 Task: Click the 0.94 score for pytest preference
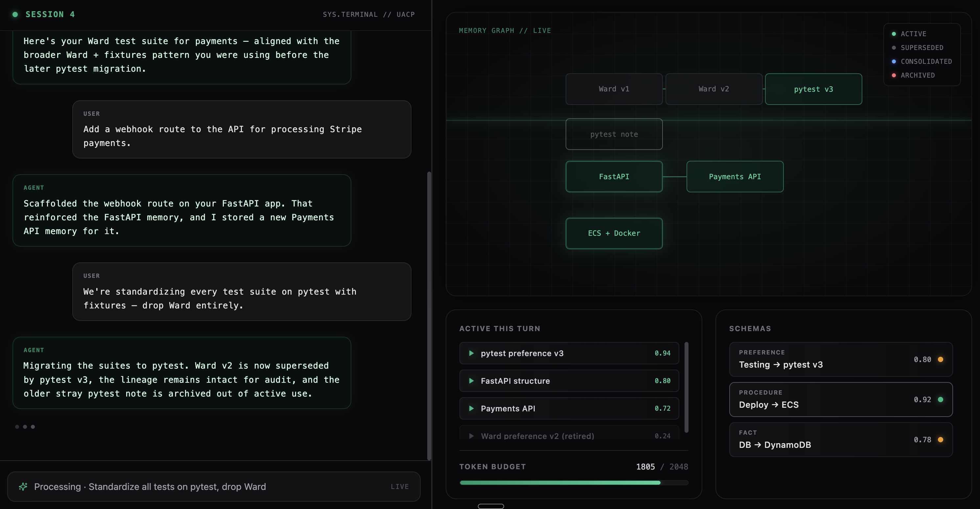click(662, 353)
